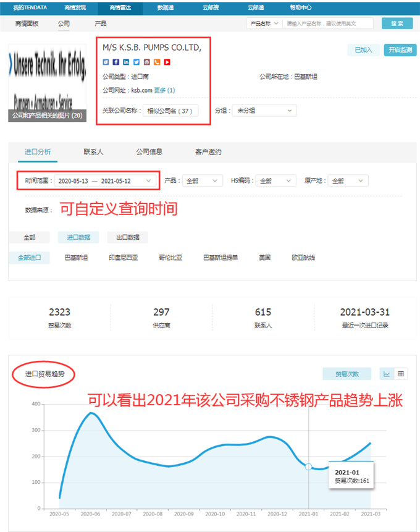Select the 产品 sub-tab
This screenshot has height=532, width=420.
pos(101,23)
